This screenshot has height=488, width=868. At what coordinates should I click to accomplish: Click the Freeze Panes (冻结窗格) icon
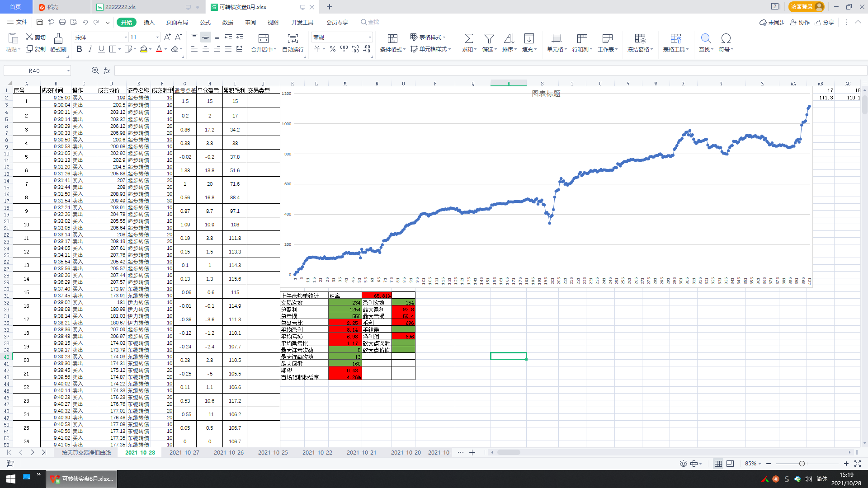tap(640, 38)
